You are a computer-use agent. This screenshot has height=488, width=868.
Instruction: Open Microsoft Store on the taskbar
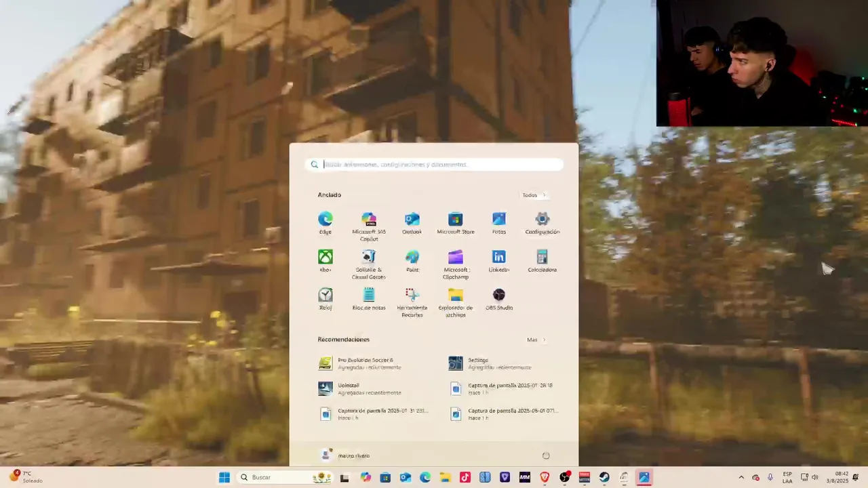[384, 477]
